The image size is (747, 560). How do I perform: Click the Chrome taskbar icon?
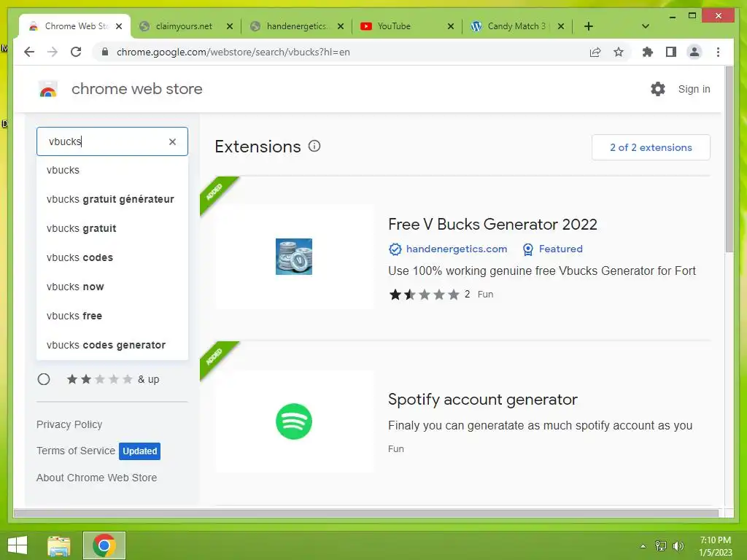point(104,545)
